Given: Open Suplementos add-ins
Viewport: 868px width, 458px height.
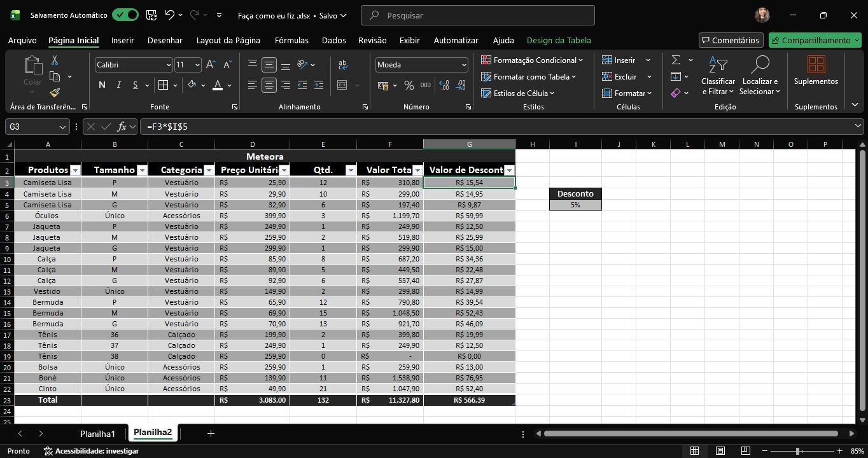Looking at the screenshot, I should 816,70.
